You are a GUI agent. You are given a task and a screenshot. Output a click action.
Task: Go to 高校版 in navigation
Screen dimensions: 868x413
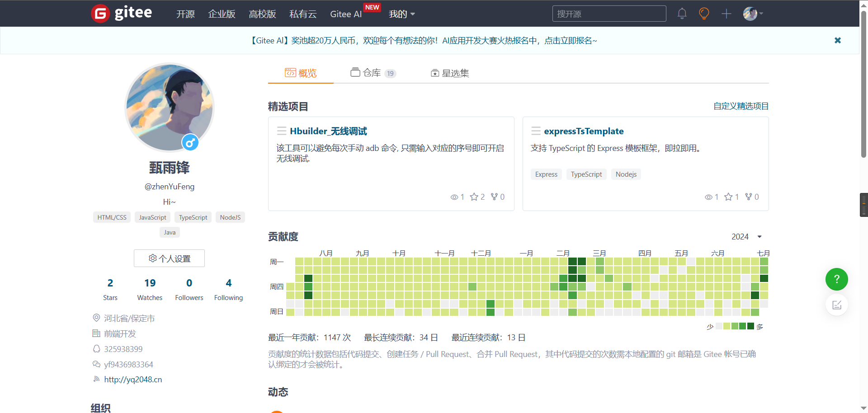pyautogui.click(x=262, y=14)
